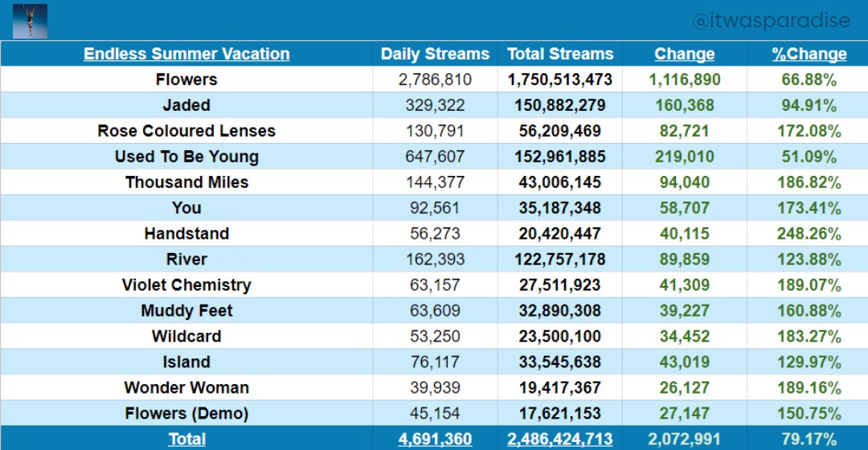This screenshot has height=450, width=868.
Task: Select the Island cell
Action: (186, 362)
